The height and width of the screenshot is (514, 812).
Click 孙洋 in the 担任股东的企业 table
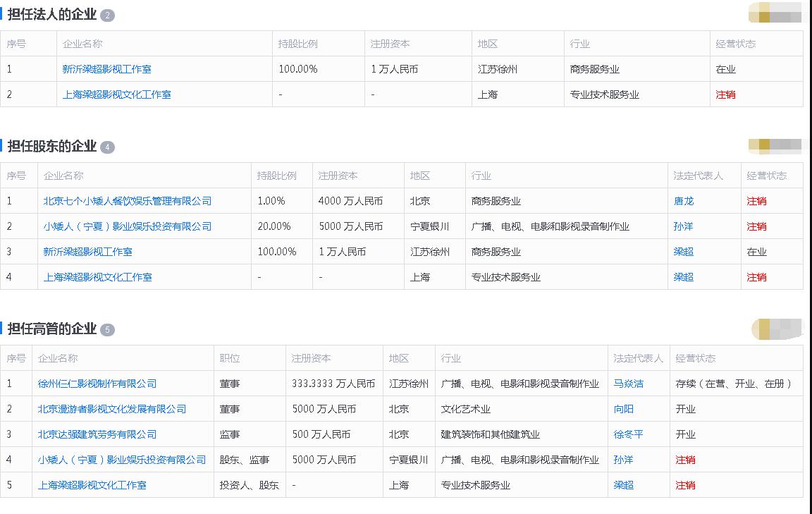coord(683,226)
